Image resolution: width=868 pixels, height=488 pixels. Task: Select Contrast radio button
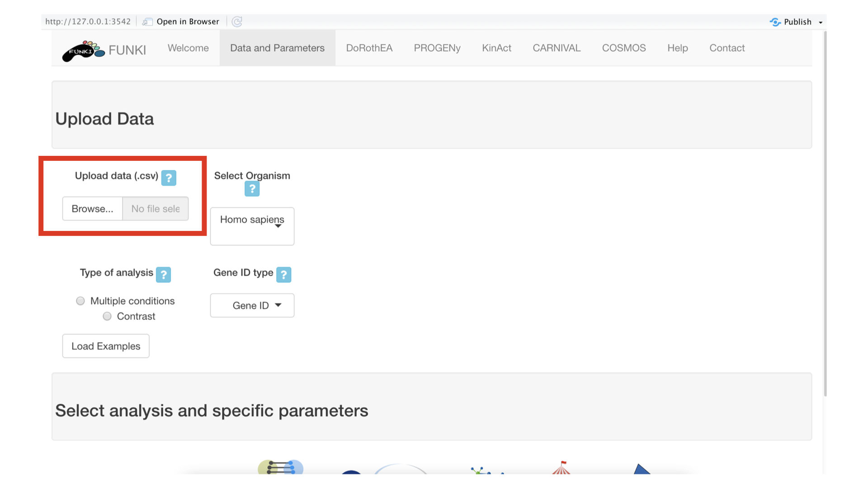[x=107, y=316]
